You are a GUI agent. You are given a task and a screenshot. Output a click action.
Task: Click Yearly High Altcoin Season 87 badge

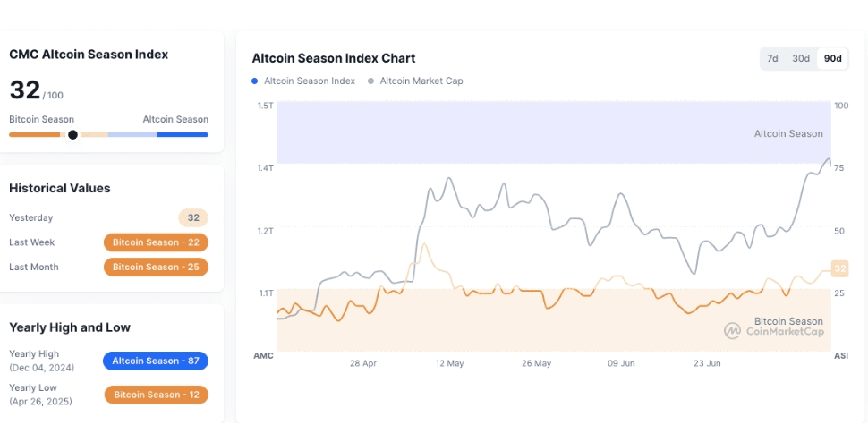point(156,361)
